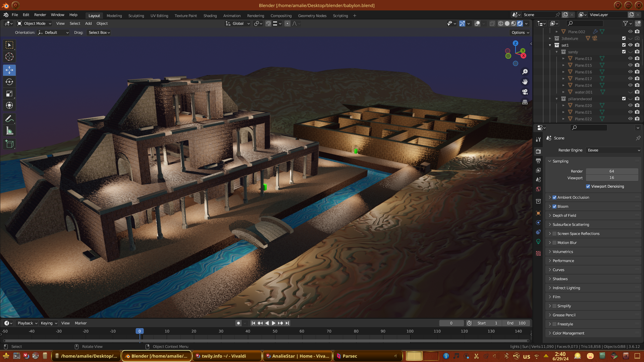Click the Render samples value field
The width and height of the screenshot is (644, 362).
pyautogui.click(x=611, y=171)
